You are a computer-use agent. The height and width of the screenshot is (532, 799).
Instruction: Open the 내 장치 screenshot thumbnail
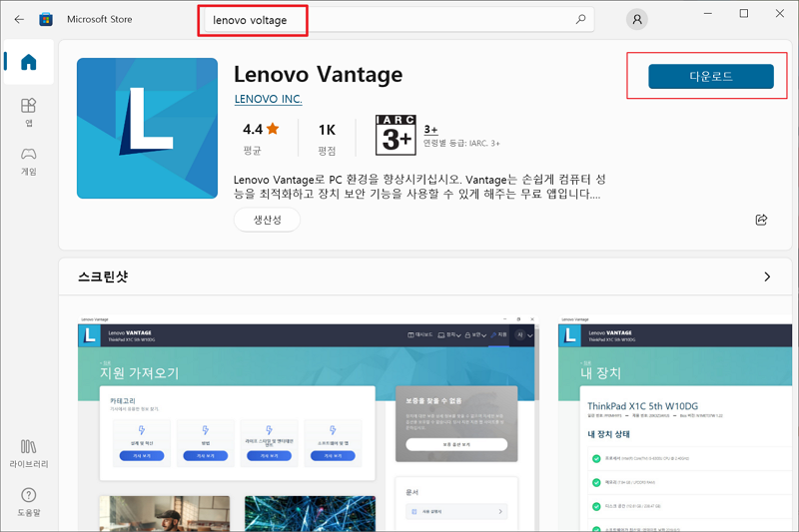click(x=675, y=423)
